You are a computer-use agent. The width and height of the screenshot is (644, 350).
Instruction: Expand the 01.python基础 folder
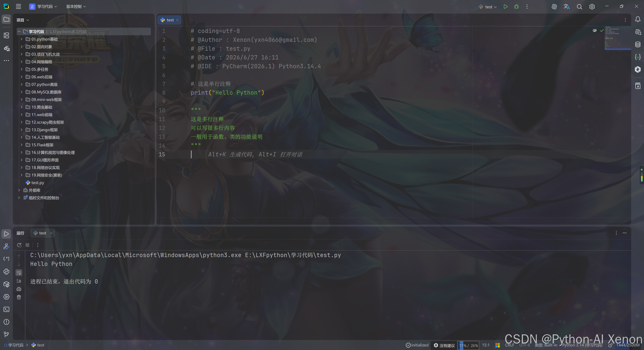click(x=21, y=39)
